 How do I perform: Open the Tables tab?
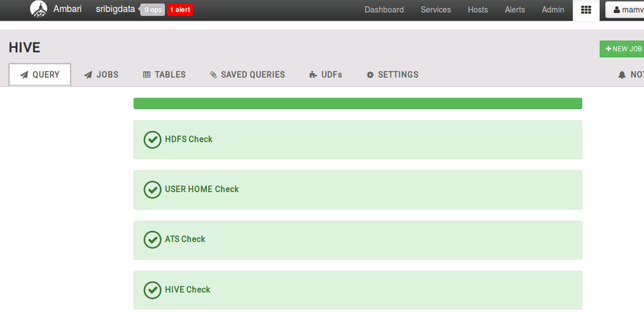[164, 75]
